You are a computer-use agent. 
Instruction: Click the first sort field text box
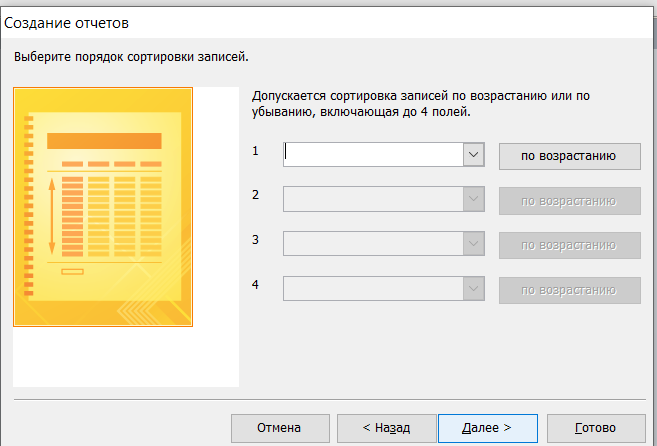[x=372, y=154]
